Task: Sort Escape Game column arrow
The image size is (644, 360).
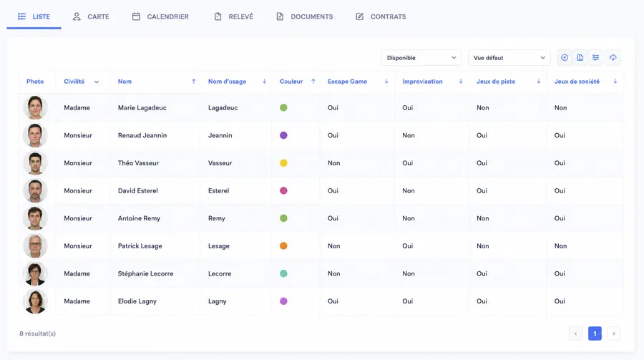Action: [386, 82]
